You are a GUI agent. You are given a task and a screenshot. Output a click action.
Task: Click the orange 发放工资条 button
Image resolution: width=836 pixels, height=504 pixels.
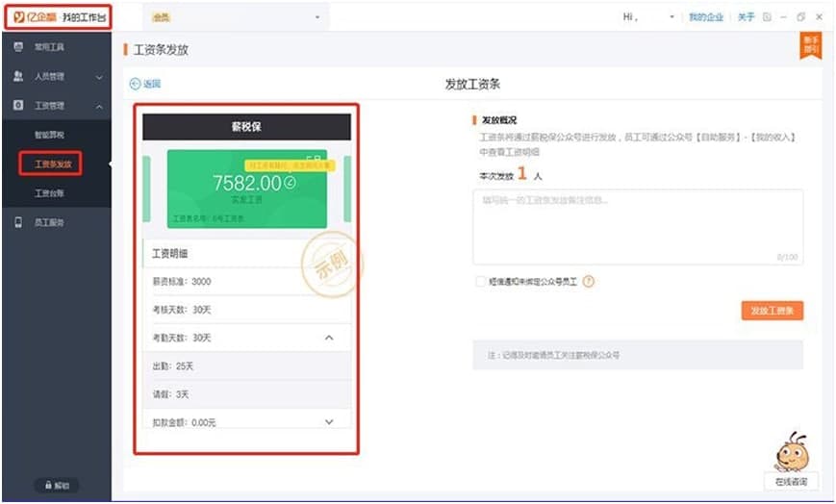[x=772, y=311]
